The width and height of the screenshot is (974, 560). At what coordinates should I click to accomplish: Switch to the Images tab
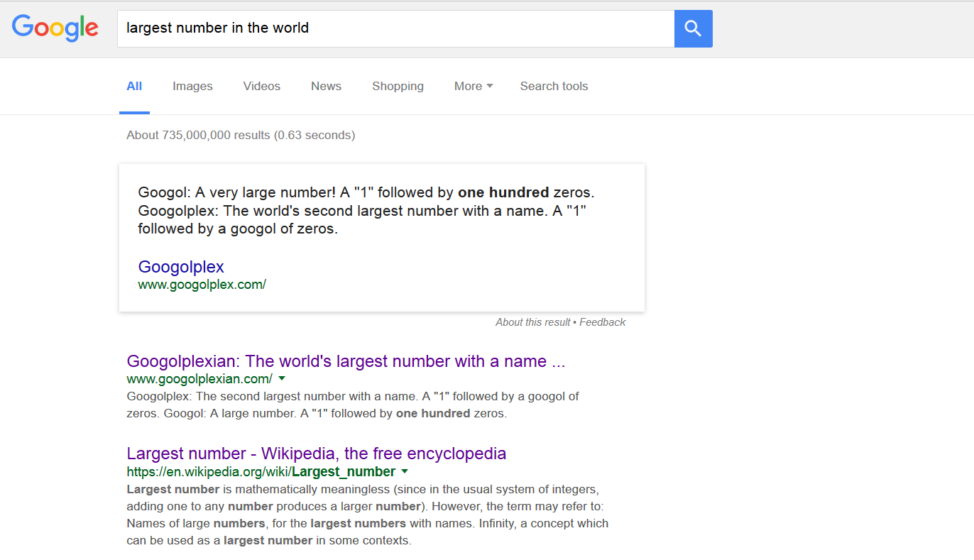click(192, 86)
